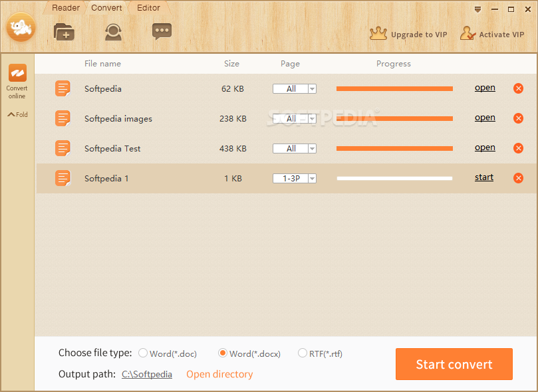Remove Softpedia Test from the list

[x=518, y=148]
